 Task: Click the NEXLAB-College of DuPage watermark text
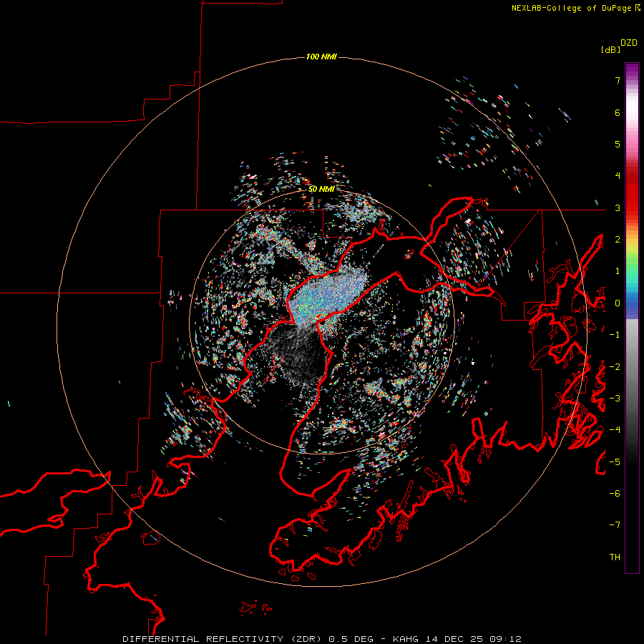[571, 8]
